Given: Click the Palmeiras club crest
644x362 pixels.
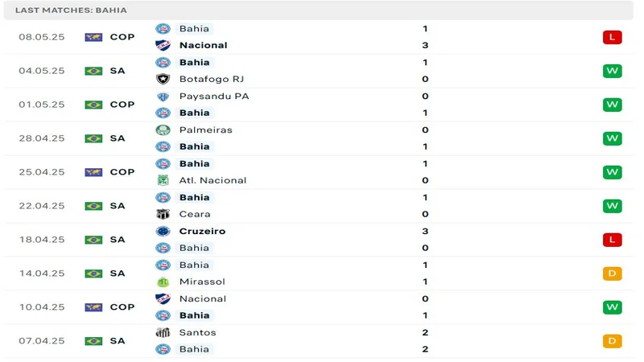Looking at the screenshot, I should (163, 130).
